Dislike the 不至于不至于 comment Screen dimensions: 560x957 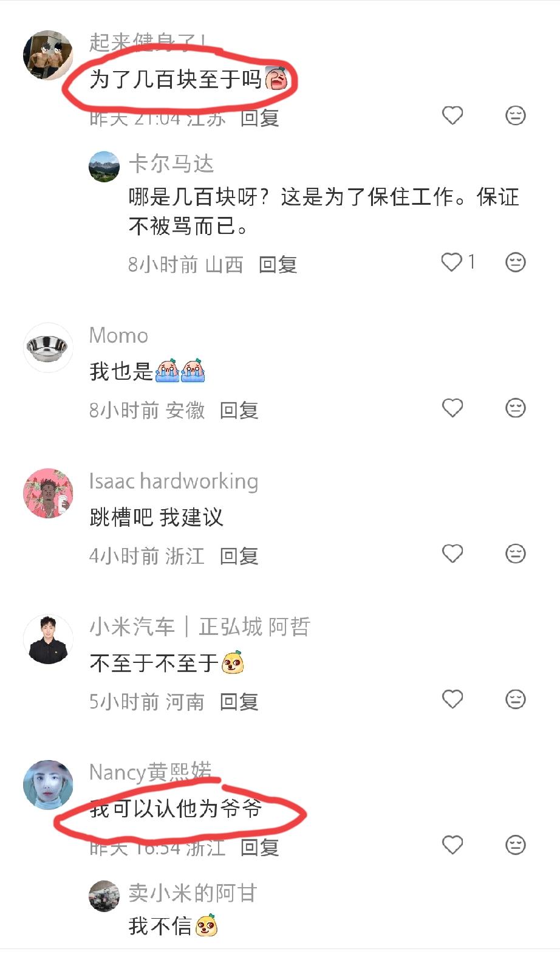point(516,699)
